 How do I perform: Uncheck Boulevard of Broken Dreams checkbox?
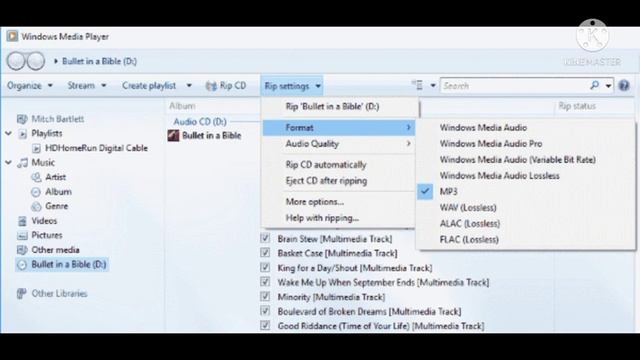tap(265, 311)
